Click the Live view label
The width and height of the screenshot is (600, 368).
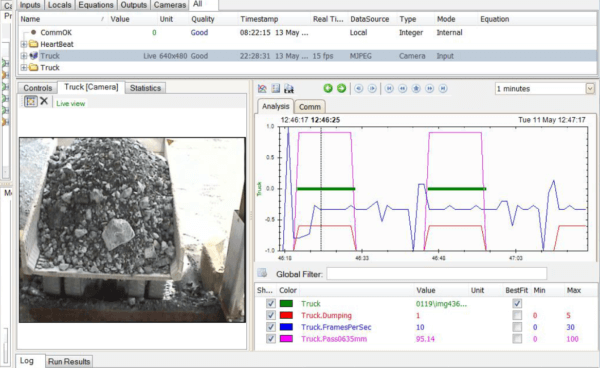(x=70, y=104)
